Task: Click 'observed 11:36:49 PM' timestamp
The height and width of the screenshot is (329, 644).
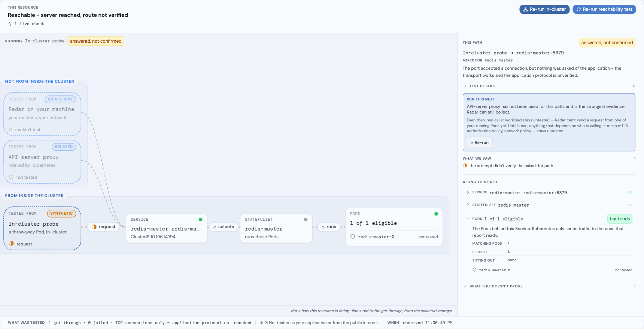Action: (x=428, y=323)
